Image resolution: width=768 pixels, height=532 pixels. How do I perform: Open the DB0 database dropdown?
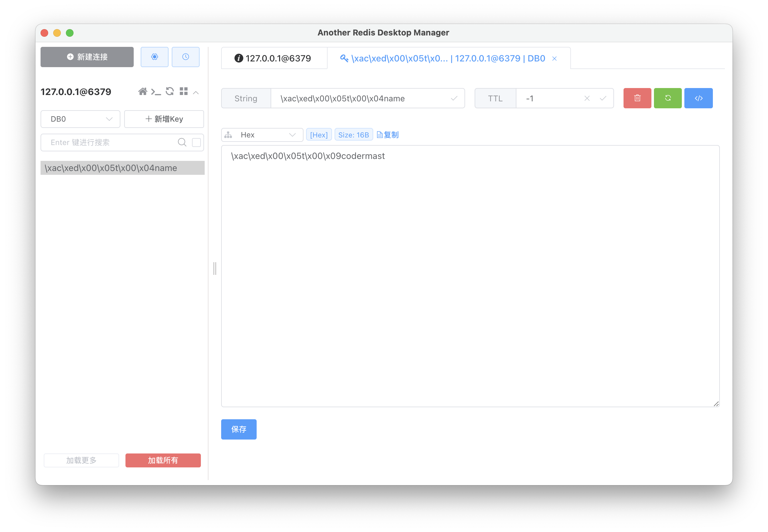80,119
